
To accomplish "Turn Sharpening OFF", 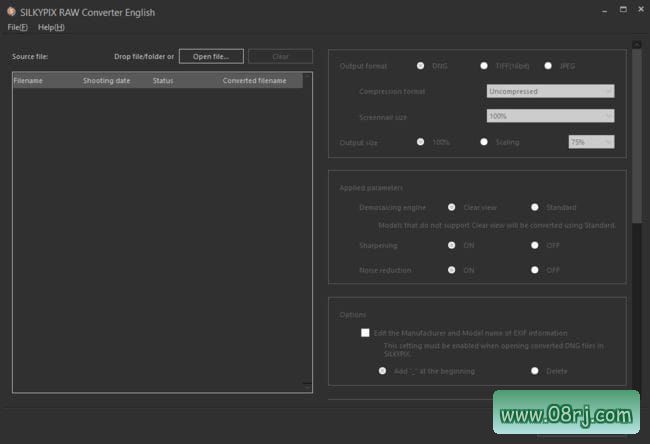I will tap(535, 245).
